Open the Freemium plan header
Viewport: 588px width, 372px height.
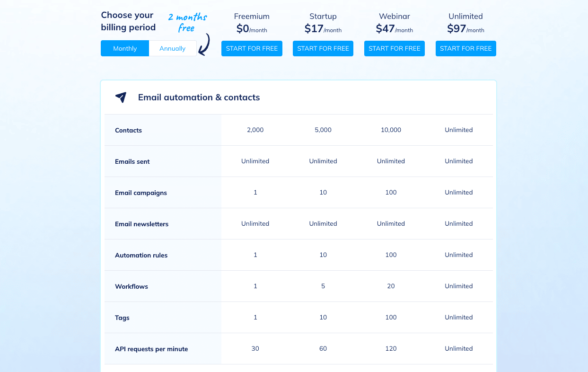click(252, 22)
